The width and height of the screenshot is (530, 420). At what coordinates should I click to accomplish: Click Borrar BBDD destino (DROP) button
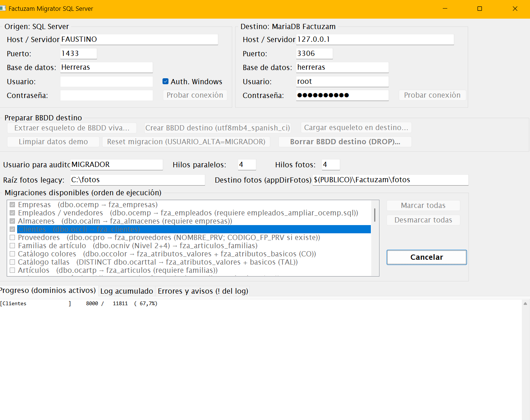345,142
